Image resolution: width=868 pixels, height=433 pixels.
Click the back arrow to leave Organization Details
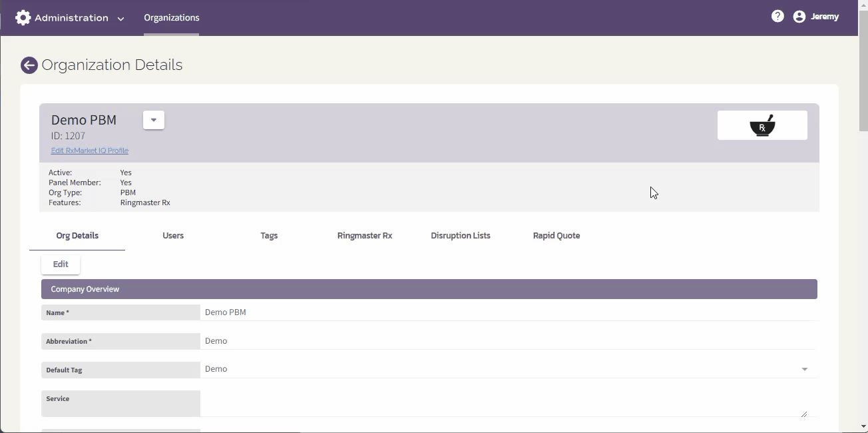(28, 65)
